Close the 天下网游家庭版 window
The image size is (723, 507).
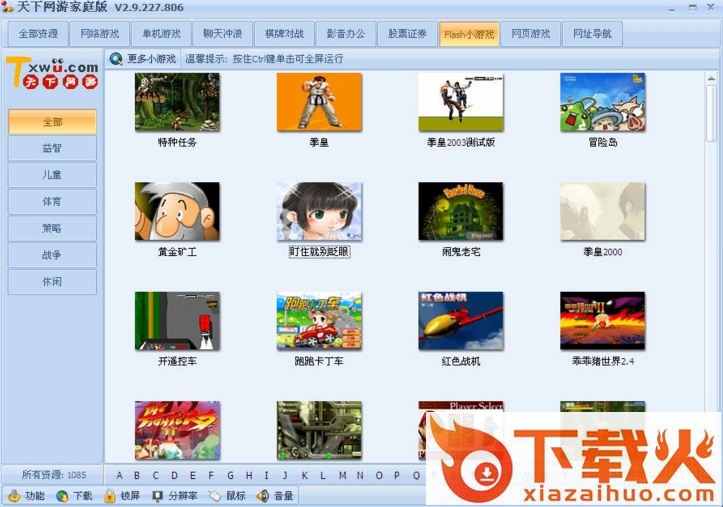click(711, 7)
